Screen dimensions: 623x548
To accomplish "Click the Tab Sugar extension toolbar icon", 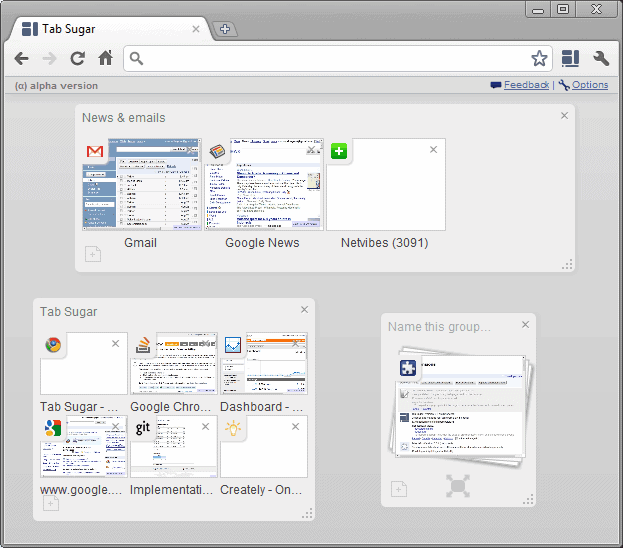I will tap(570, 58).
